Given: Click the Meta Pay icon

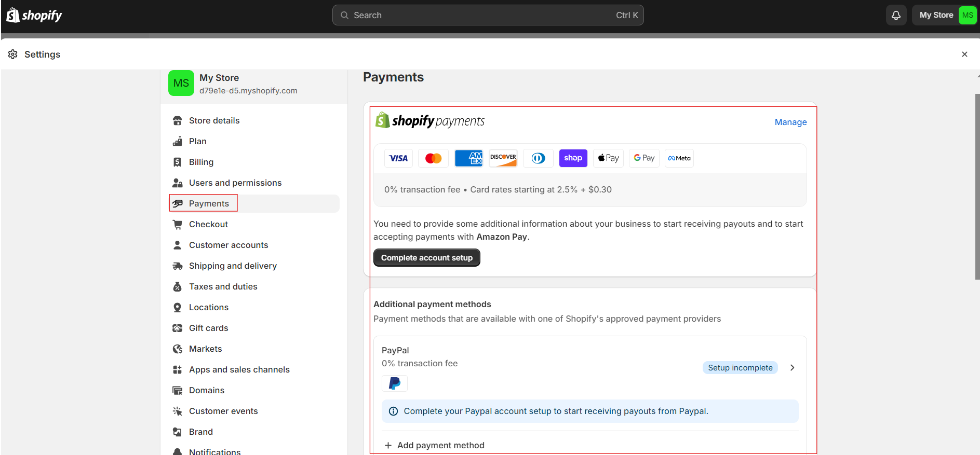Looking at the screenshot, I should point(679,158).
